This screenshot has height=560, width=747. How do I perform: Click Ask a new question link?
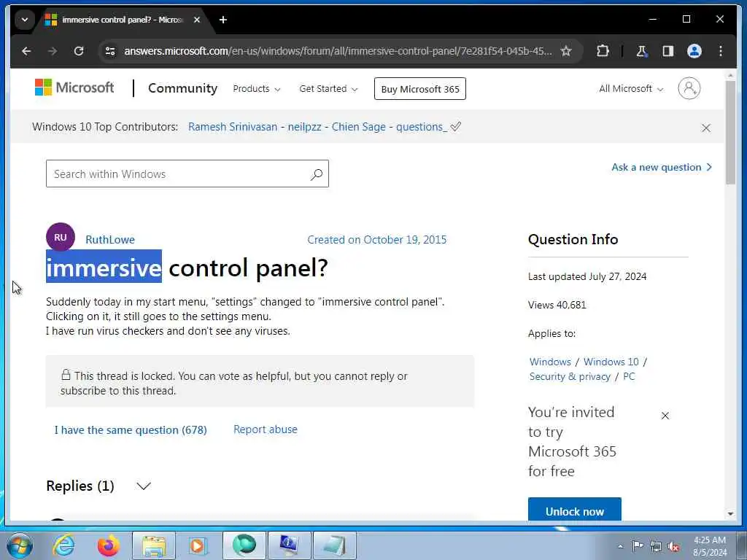(x=662, y=167)
